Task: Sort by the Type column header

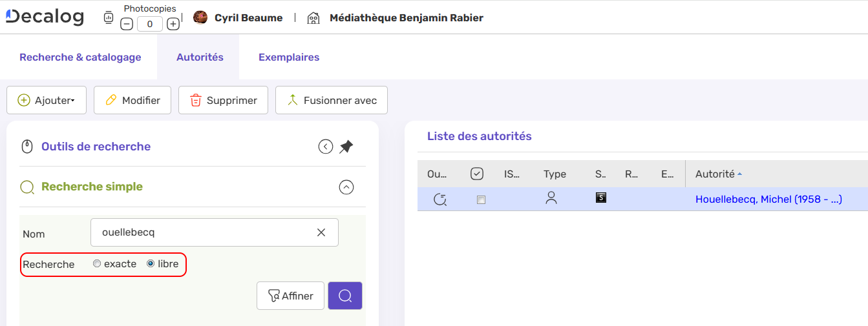Action: [x=555, y=174]
